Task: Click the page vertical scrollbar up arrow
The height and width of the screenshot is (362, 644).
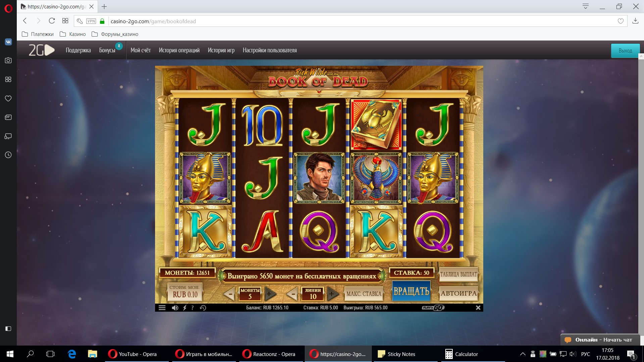Action: coord(641,56)
